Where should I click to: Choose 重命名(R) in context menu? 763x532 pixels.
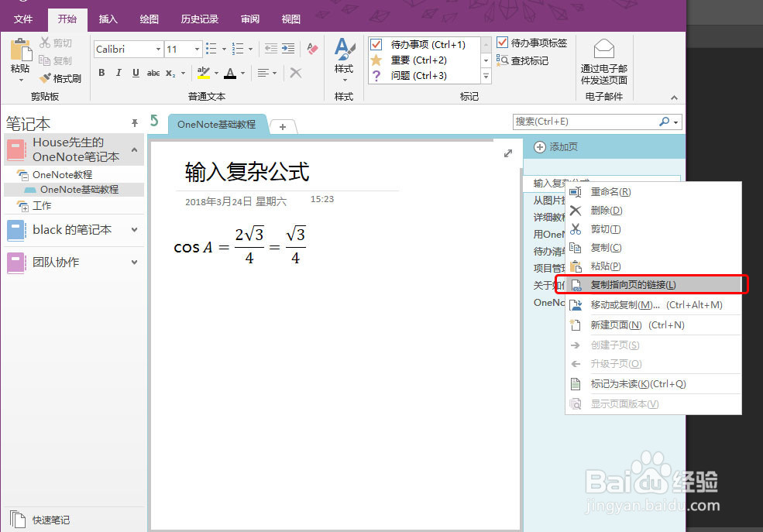(654, 191)
